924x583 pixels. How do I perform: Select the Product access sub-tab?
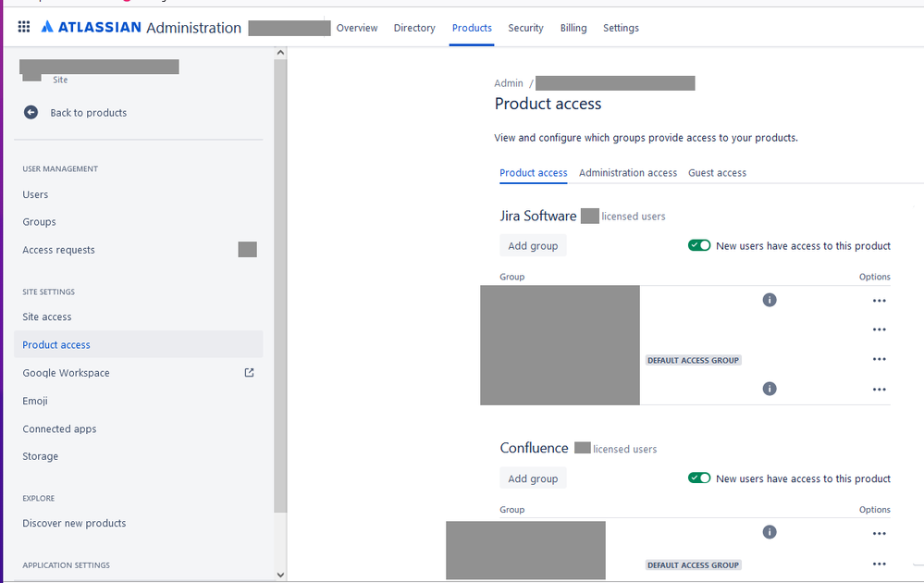coord(534,173)
